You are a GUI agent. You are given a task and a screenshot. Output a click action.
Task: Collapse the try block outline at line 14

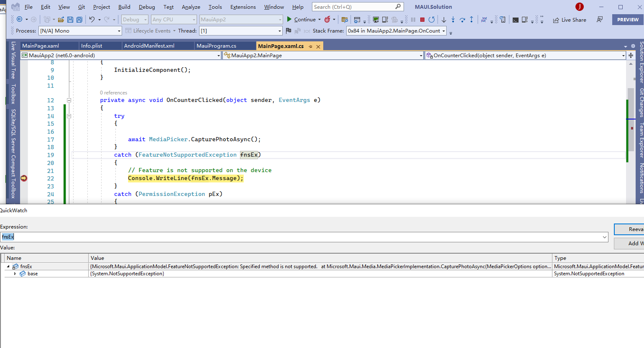coord(69,116)
